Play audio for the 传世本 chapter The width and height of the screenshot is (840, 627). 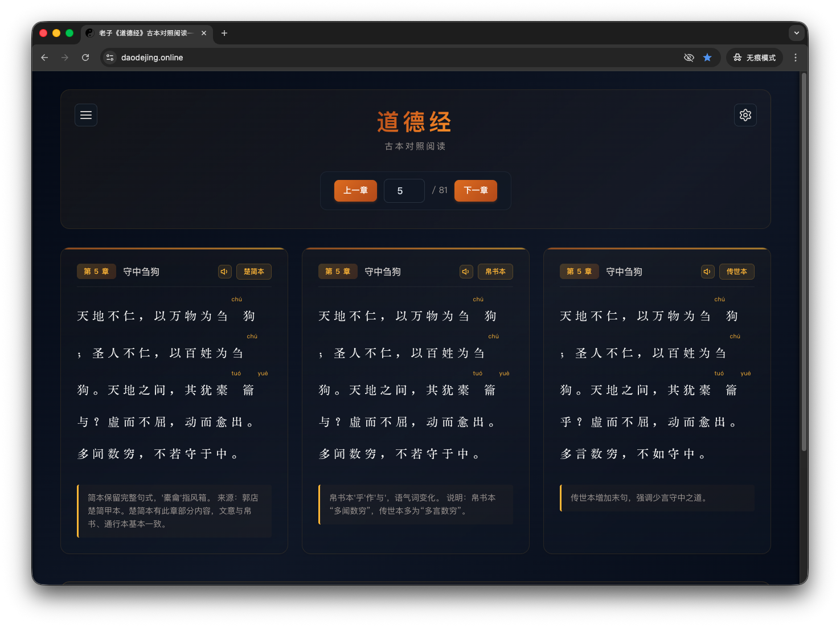(x=707, y=272)
